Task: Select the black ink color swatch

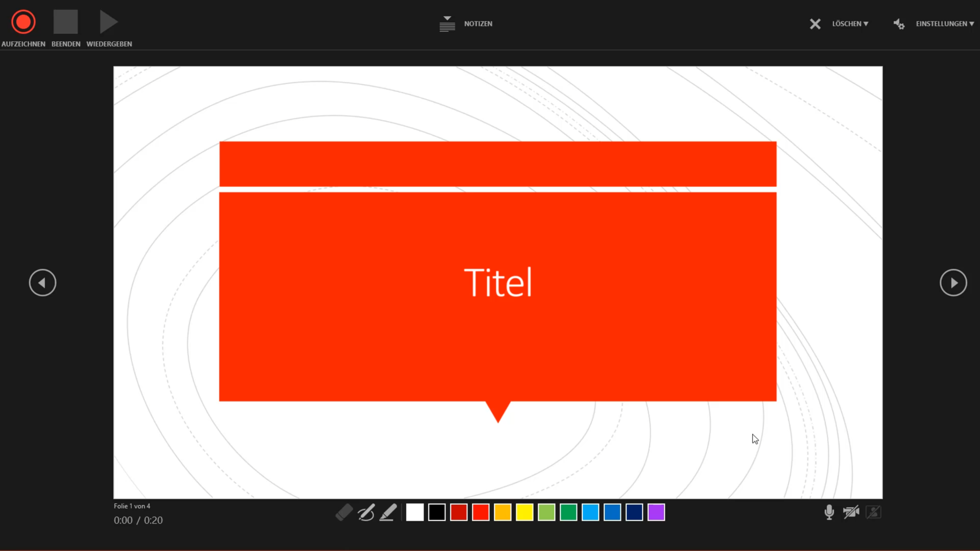Action: (437, 512)
